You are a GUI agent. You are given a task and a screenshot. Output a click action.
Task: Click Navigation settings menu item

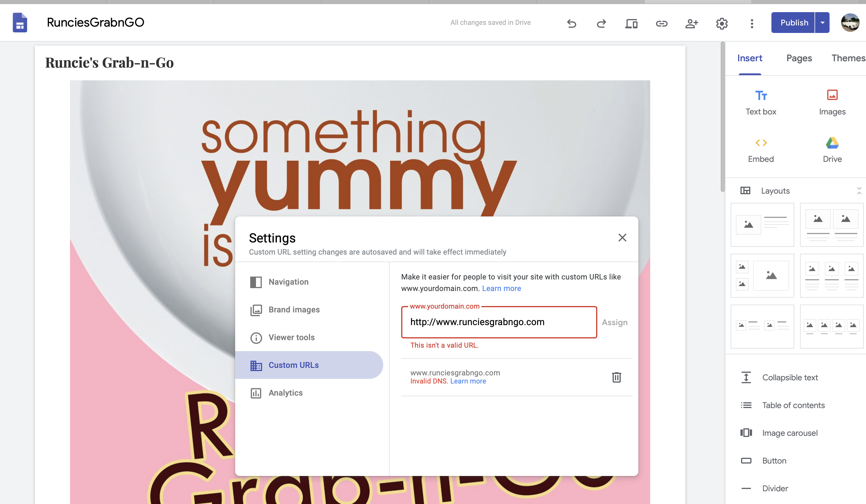coord(288,281)
